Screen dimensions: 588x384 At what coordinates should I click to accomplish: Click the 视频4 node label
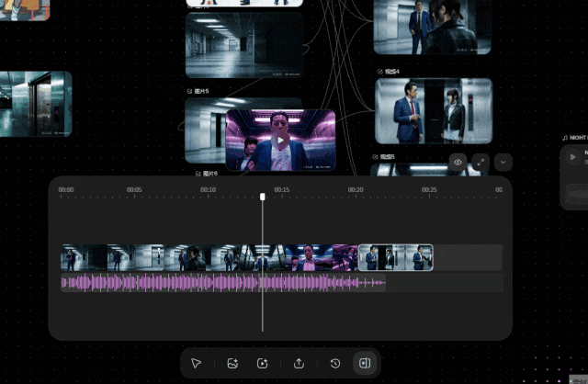pyautogui.click(x=392, y=72)
